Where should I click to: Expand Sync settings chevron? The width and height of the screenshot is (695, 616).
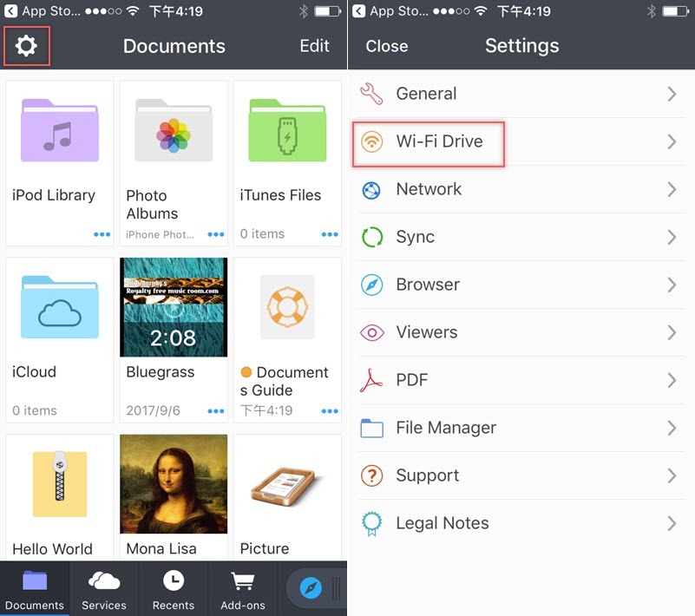coord(672,237)
